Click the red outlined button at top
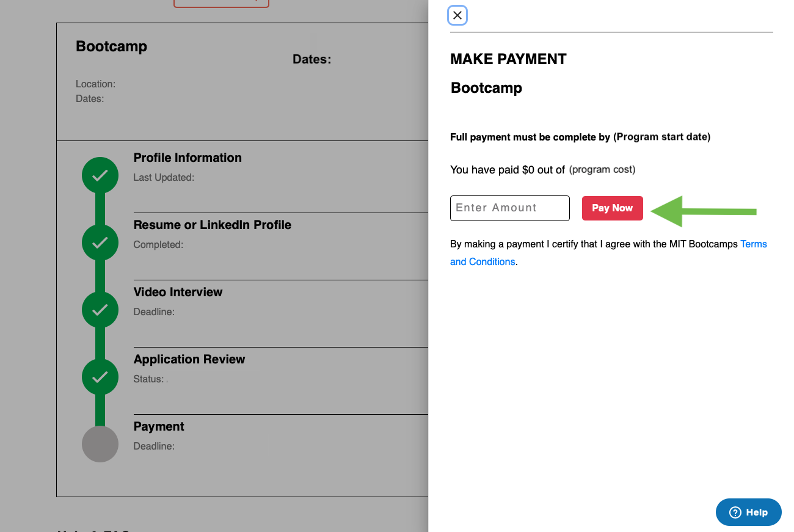This screenshot has width=794, height=532. click(x=221, y=3)
